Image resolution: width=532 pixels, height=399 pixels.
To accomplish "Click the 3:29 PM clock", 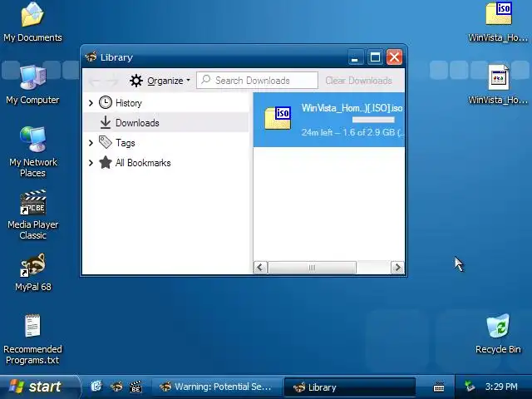I will (501, 387).
